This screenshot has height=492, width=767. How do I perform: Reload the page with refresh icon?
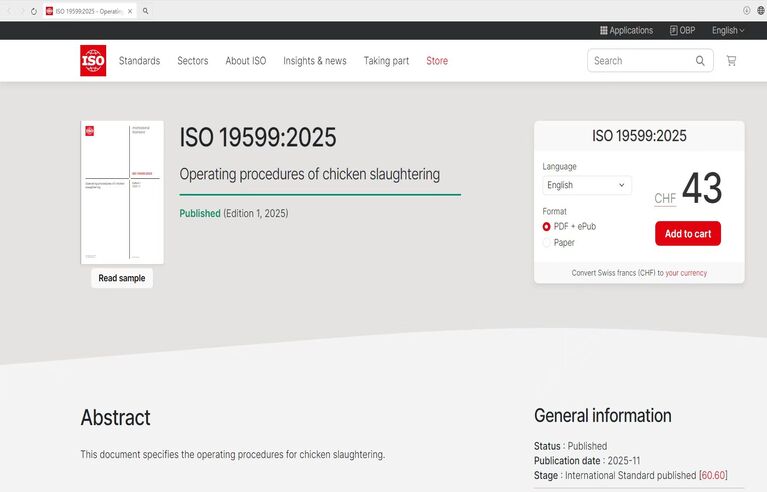34,11
